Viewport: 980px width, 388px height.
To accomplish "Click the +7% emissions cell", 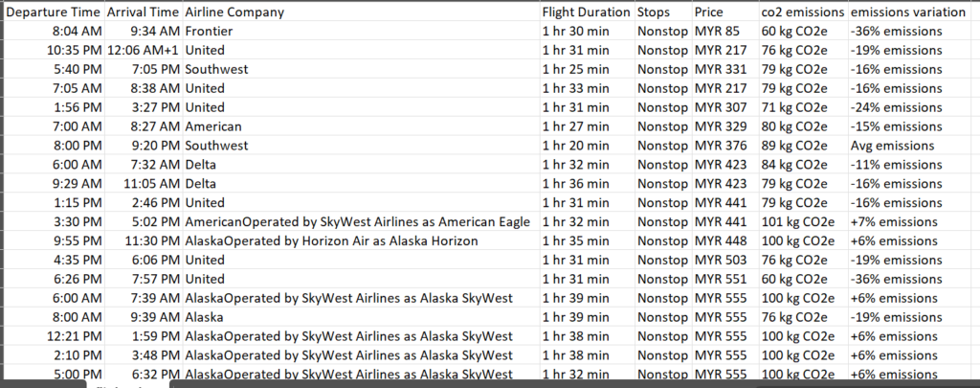I will pyautogui.click(x=913, y=222).
